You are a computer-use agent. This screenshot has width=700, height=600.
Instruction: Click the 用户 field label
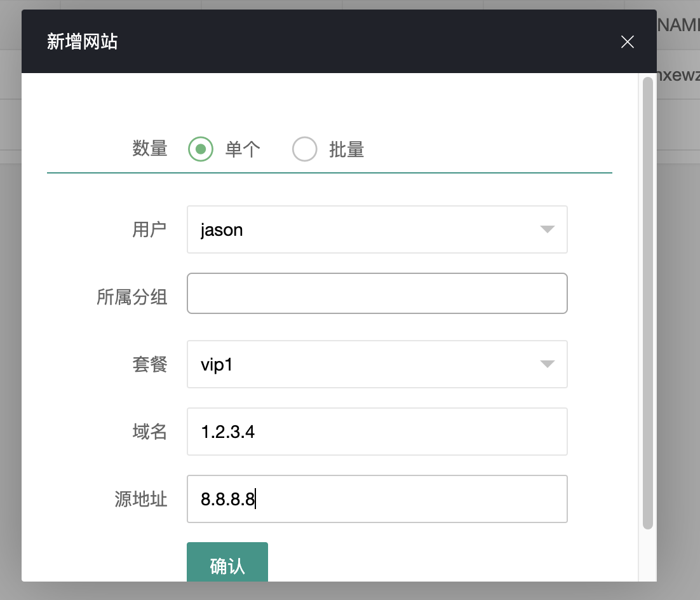coord(150,229)
